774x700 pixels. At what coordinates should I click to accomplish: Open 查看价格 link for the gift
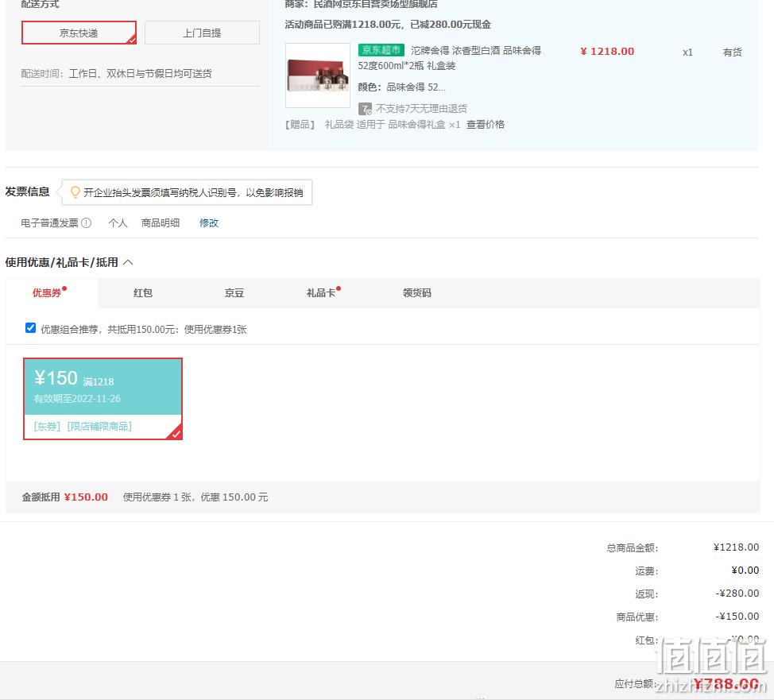(486, 125)
